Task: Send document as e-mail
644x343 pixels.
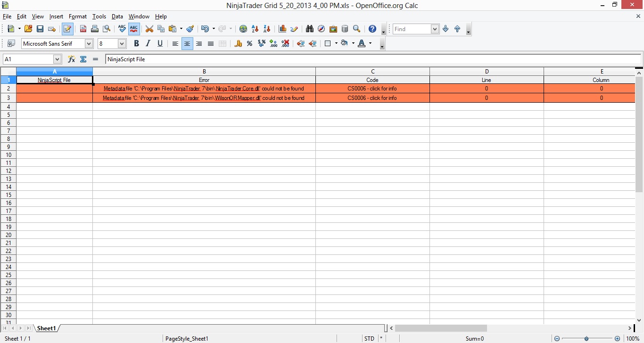Action: click(x=52, y=29)
